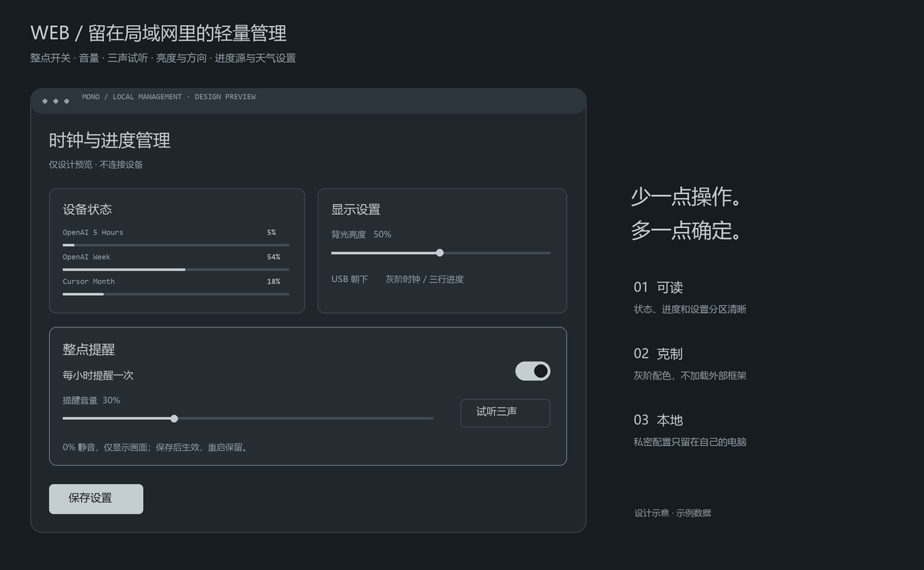
Task: Click the 设备状态 card heading
Action: [87, 209]
